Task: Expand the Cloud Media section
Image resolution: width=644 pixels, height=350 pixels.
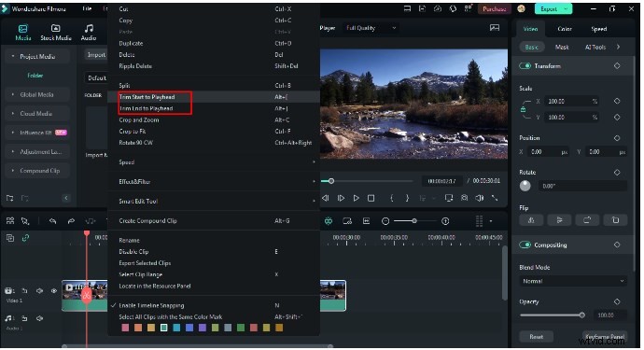Action: [13, 113]
